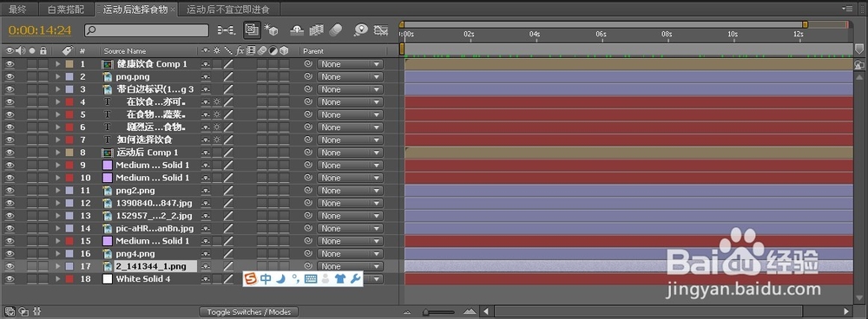
Task: Click the 3D Layer cube column header icon
Action: [x=284, y=51]
